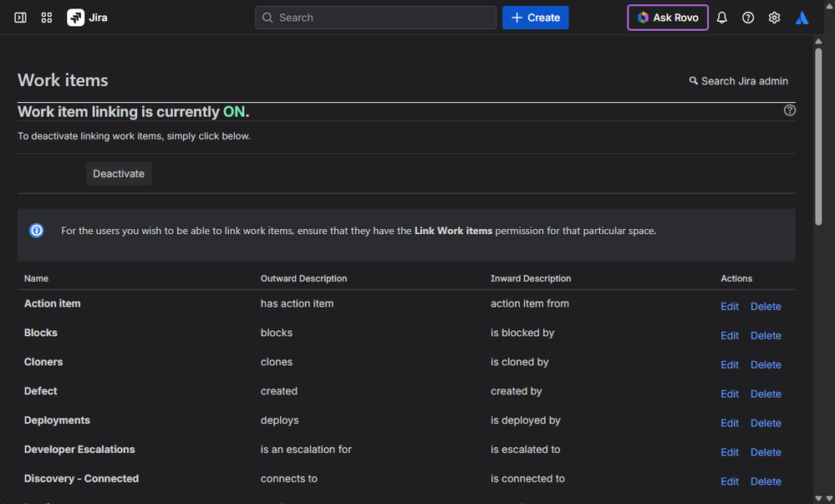Image resolution: width=835 pixels, height=504 pixels.
Task: Click the Outward Description column header
Action: pos(303,278)
